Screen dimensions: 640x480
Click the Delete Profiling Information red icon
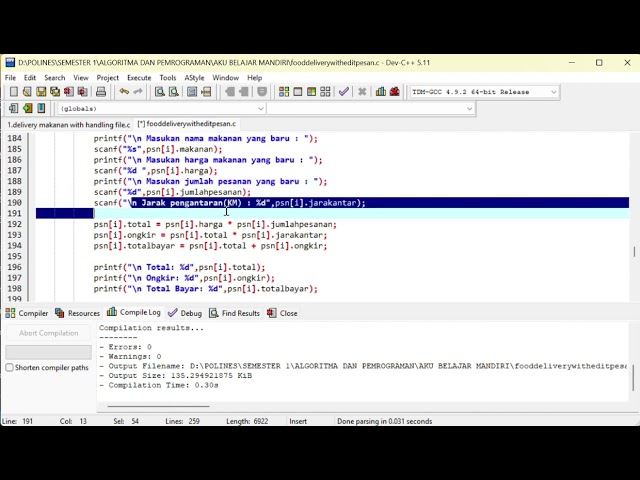(395, 92)
